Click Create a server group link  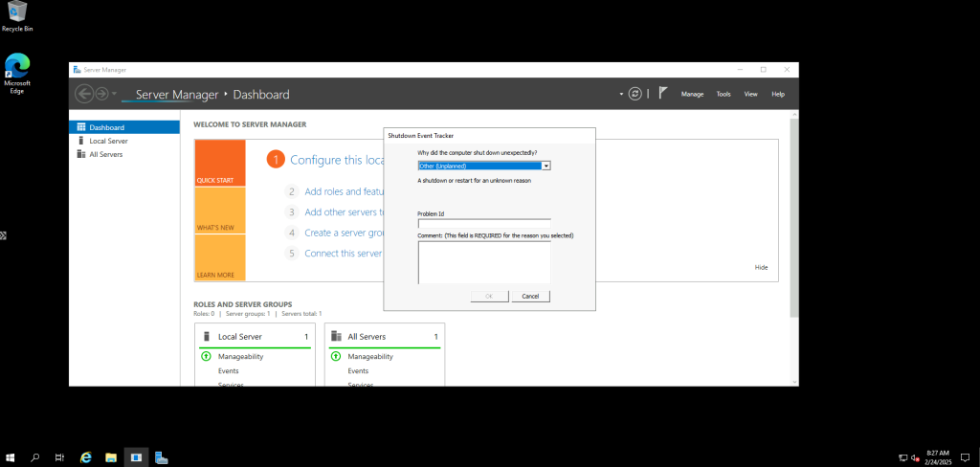(344, 233)
